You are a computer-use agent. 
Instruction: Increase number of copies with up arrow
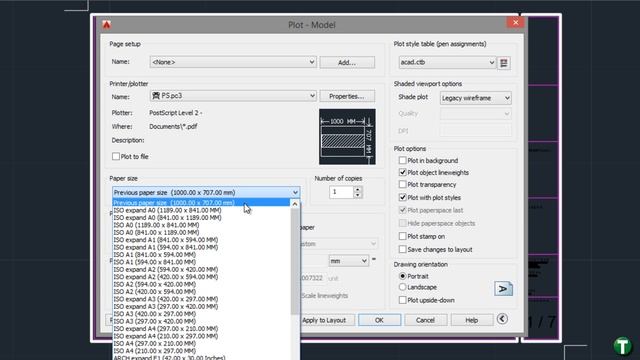[358, 189]
